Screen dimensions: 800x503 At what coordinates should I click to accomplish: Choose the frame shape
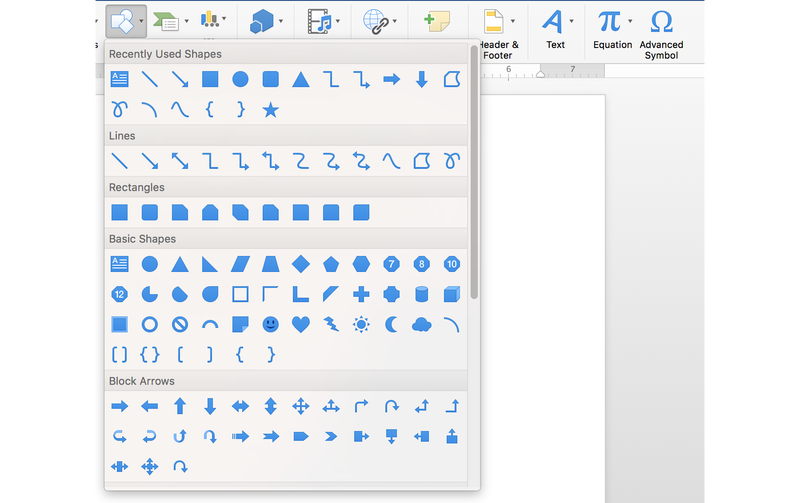240,294
